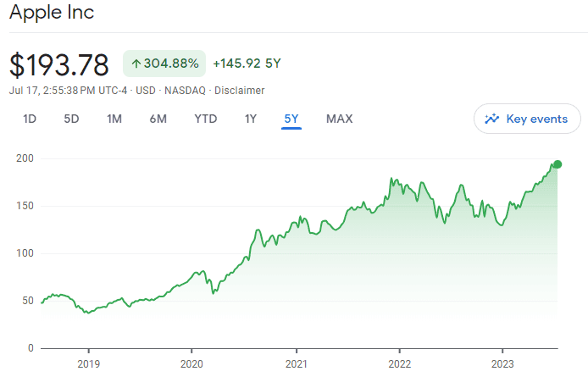Viewport: 588px width, 388px height.
Task: Show year-to-date YTD chart
Action: tap(206, 119)
